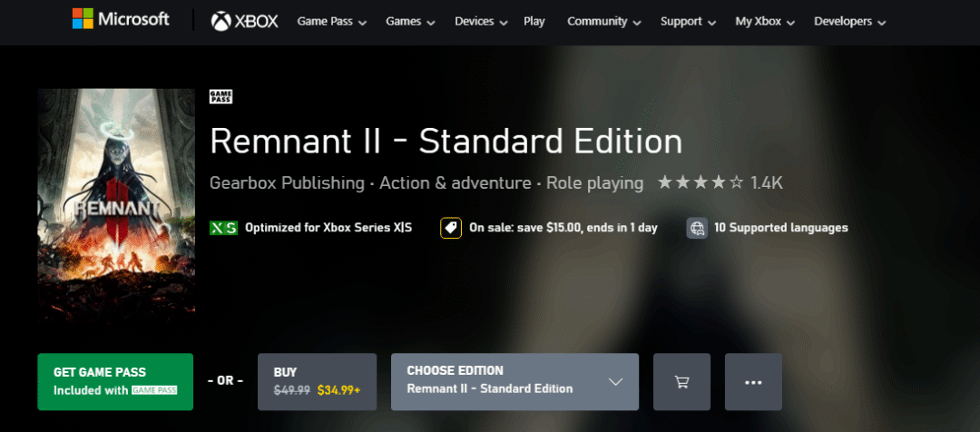Open the Support menu
Viewport: 980px width, 432px height.
[x=688, y=21]
